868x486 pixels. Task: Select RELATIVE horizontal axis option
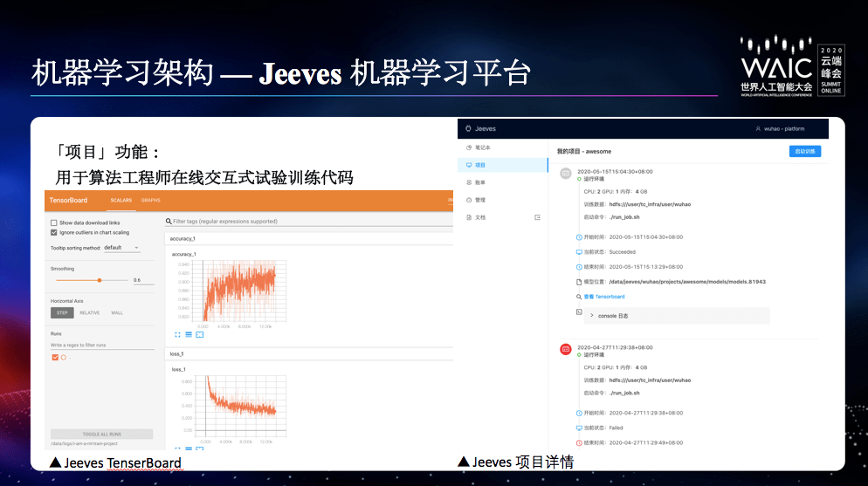coord(90,313)
